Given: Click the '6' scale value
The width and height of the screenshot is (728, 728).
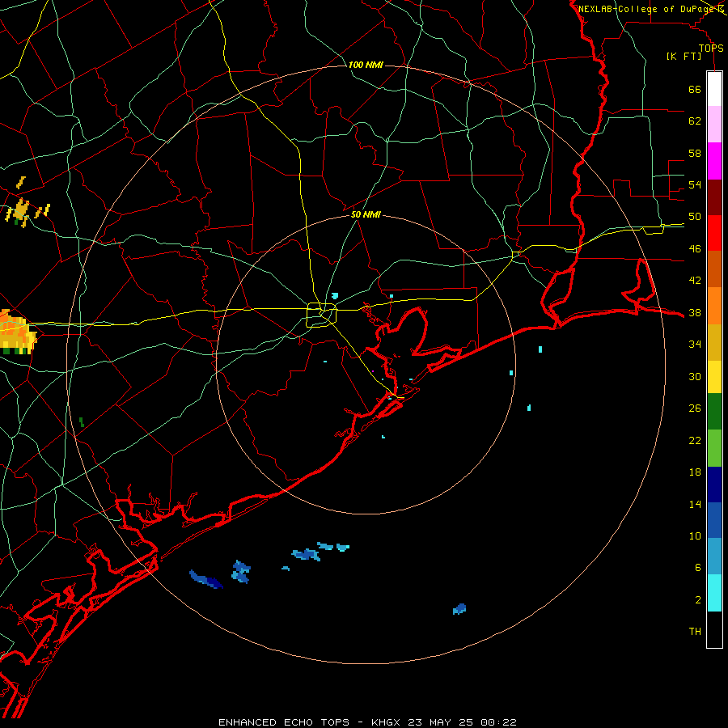Looking at the screenshot, I should [697, 568].
